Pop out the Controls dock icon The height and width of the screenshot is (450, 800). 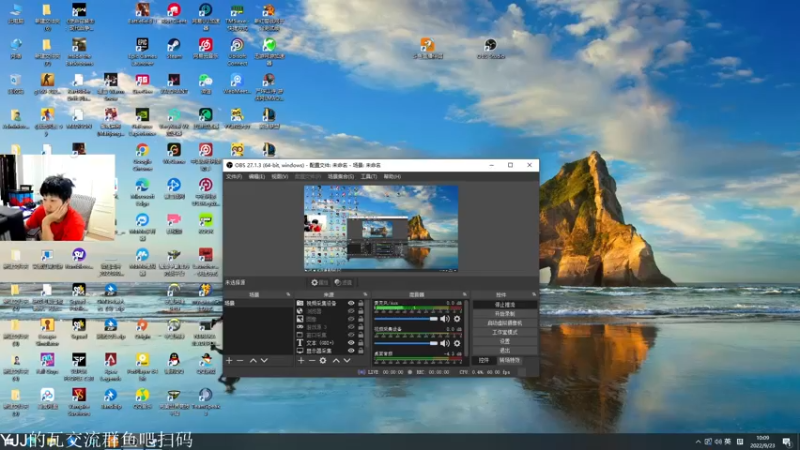[x=534, y=294]
